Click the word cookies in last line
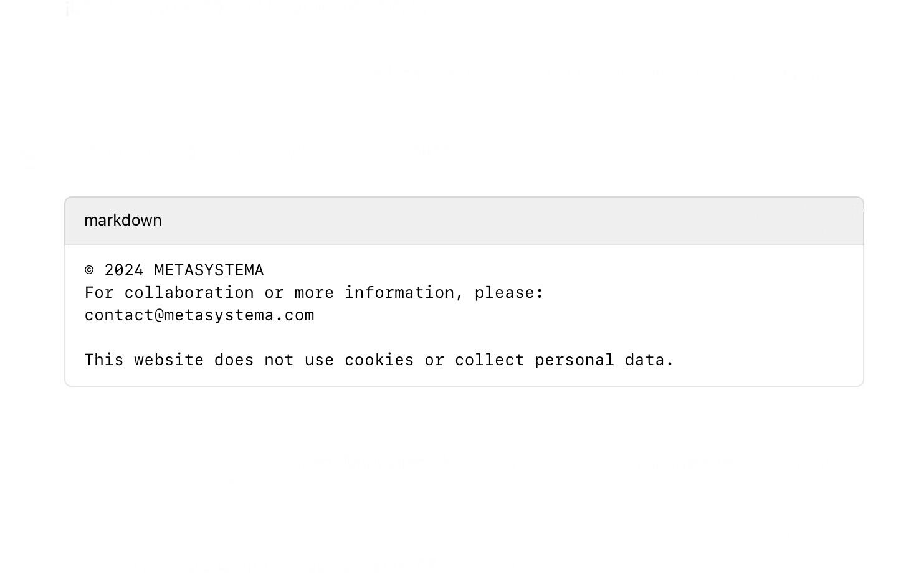The width and height of the screenshot is (924, 587). [x=379, y=360]
